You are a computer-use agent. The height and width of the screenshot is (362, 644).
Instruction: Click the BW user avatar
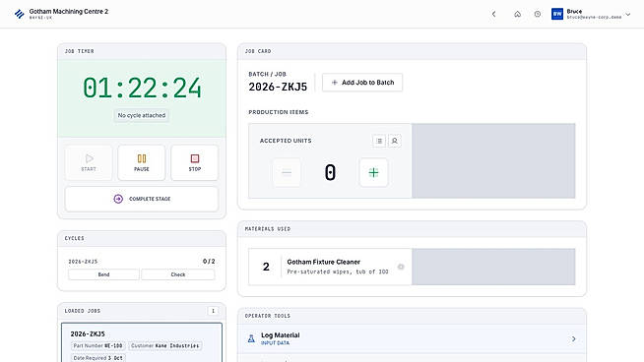click(x=557, y=14)
